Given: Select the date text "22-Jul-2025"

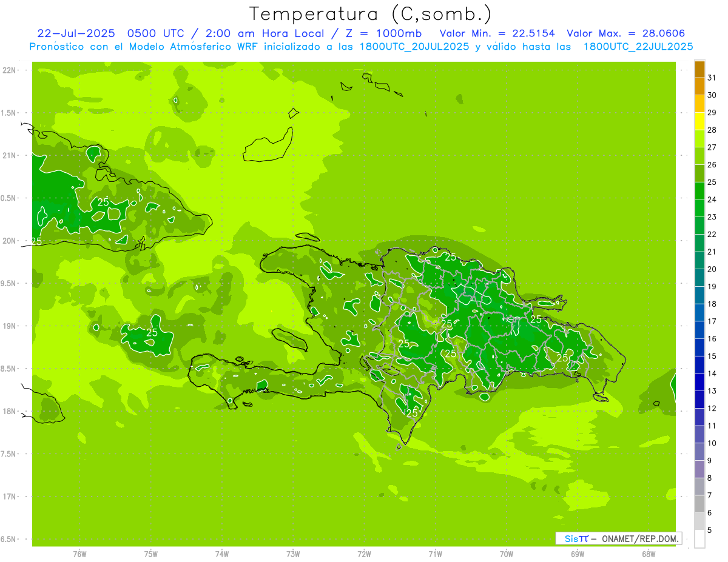Looking at the screenshot, I should pos(75,33).
